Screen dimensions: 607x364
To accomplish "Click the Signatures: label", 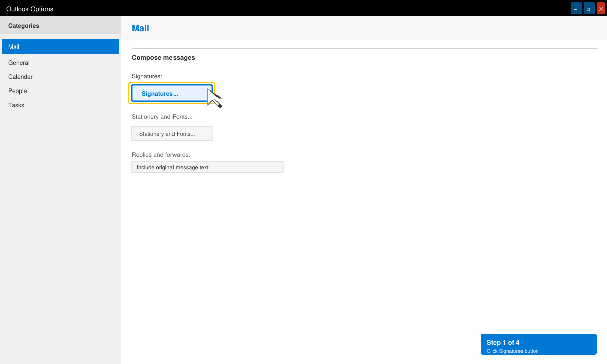I will click(147, 76).
